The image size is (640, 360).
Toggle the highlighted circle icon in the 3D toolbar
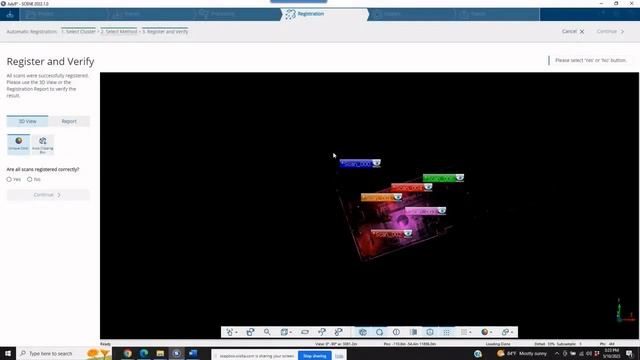coord(379,332)
